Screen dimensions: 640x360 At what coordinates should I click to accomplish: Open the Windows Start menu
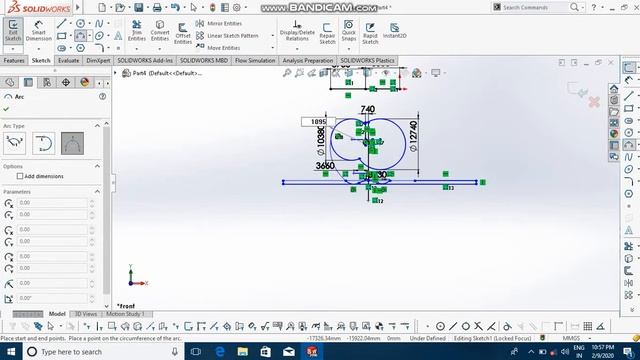[11, 351]
